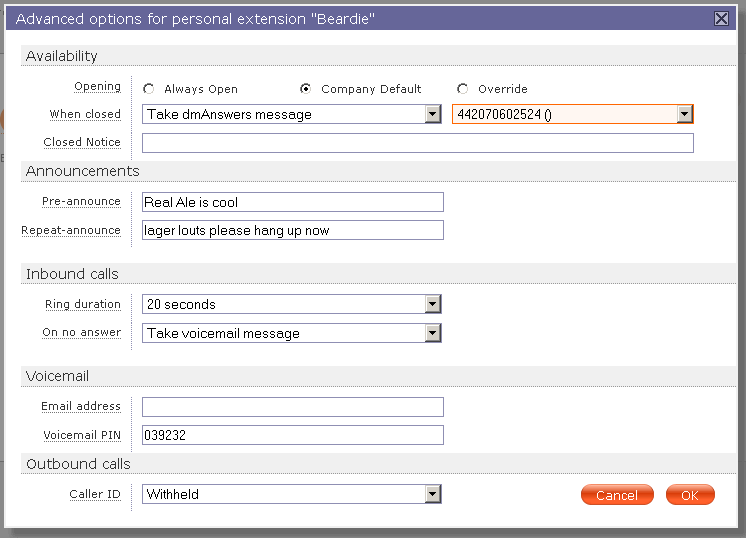The height and width of the screenshot is (538, 746).
Task: Click the PIN field showing 039232
Action: (292, 435)
